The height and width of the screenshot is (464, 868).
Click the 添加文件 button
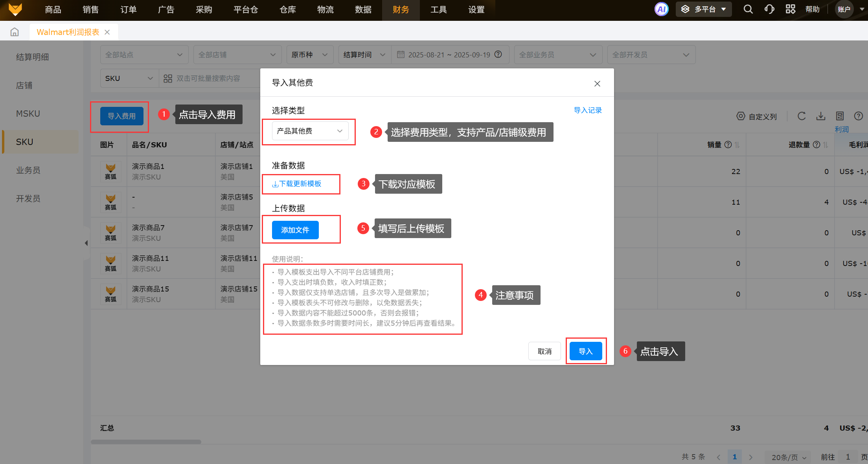pos(295,230)
